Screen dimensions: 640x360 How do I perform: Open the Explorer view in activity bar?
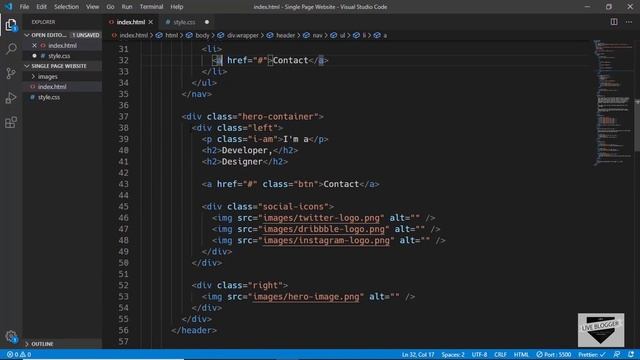11,25
